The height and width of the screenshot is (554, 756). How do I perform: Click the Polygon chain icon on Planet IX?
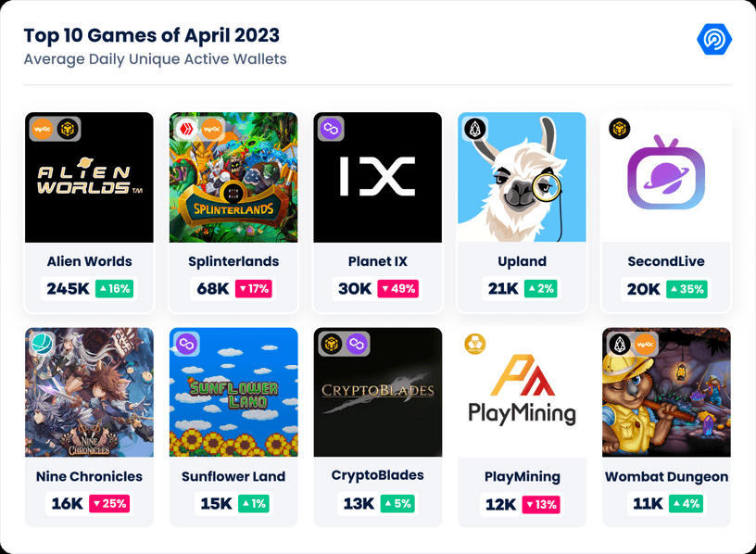332,129
